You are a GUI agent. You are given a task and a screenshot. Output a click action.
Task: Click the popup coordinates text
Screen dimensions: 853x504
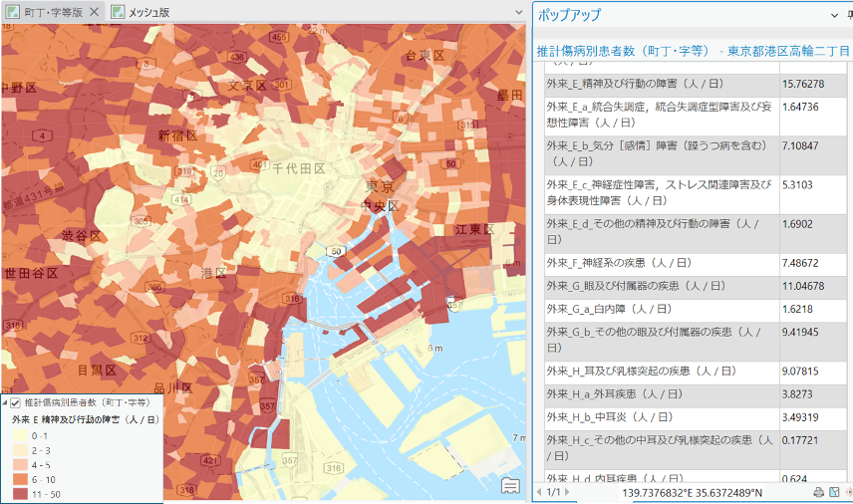coord(692,492)
